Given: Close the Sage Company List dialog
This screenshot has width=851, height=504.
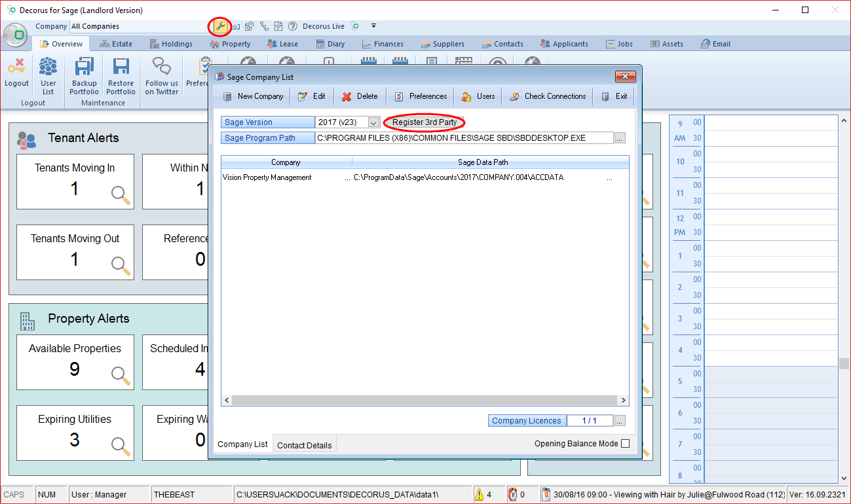Looking at the screenshot, I should (x=626, y=77).
